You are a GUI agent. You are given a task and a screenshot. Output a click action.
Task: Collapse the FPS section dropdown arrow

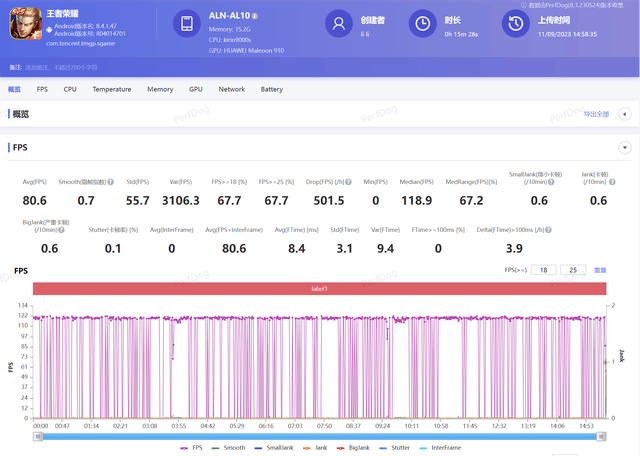(624, 147)
